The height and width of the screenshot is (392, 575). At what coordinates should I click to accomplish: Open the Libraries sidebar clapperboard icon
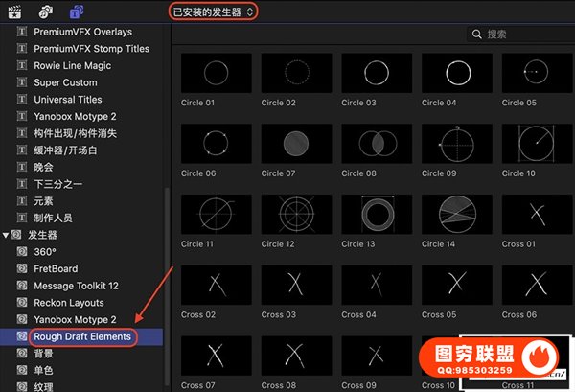tap(15, 12)
